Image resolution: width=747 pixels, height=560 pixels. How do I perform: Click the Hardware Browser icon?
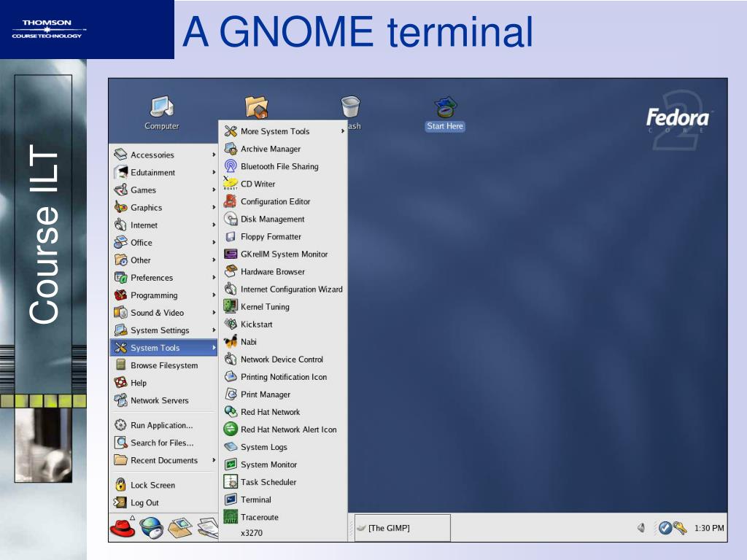(x=231, y=271)
